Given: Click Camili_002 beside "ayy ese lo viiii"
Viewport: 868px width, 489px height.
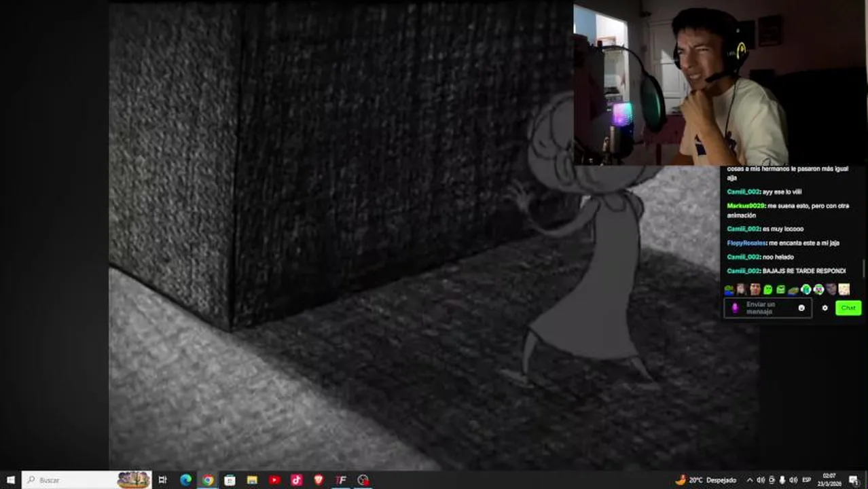Looking at the screenshot, I should (743, 192).
